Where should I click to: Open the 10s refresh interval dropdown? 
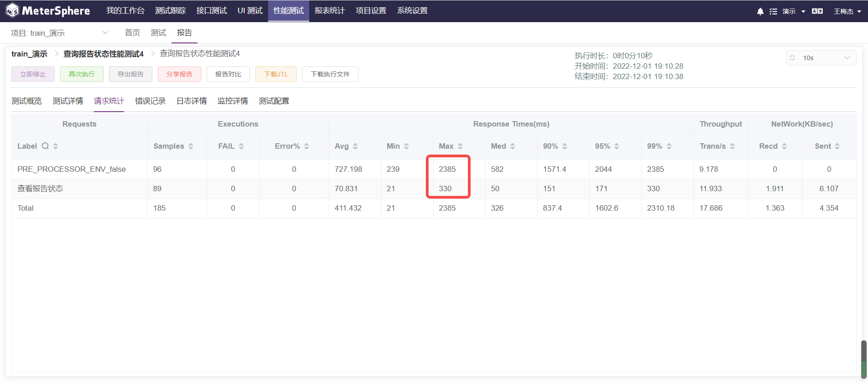[x=821, y=58]
